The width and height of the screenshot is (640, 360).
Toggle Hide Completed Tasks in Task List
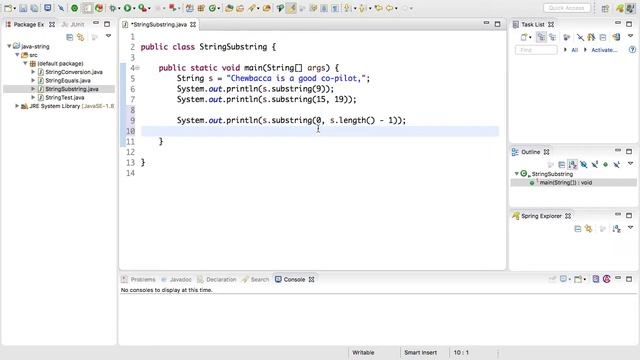click(x=580, y=38)
